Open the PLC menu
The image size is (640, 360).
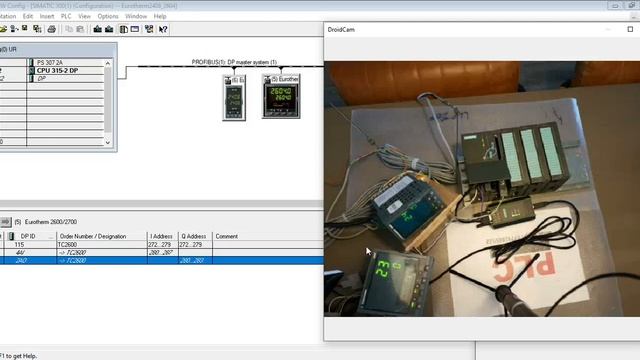tap(66, 16)
